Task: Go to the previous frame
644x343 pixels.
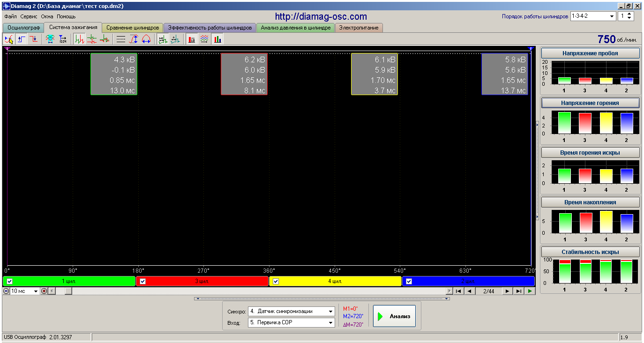Action: 470,291
